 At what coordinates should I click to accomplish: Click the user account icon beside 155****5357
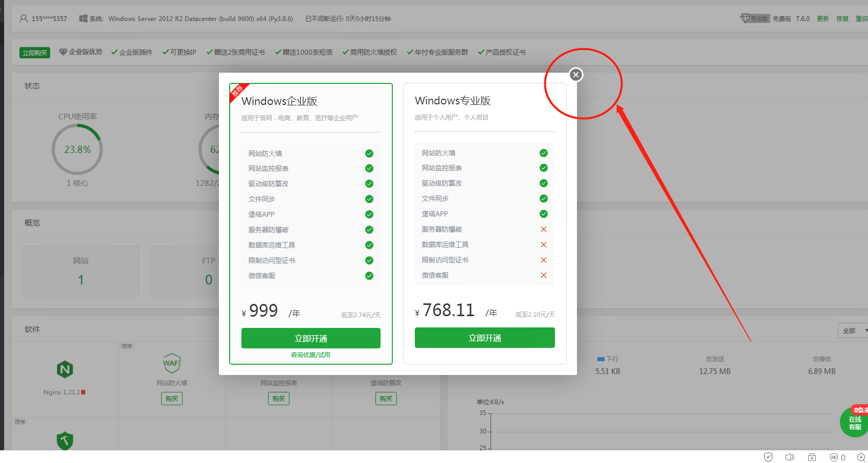coord(24,18)
